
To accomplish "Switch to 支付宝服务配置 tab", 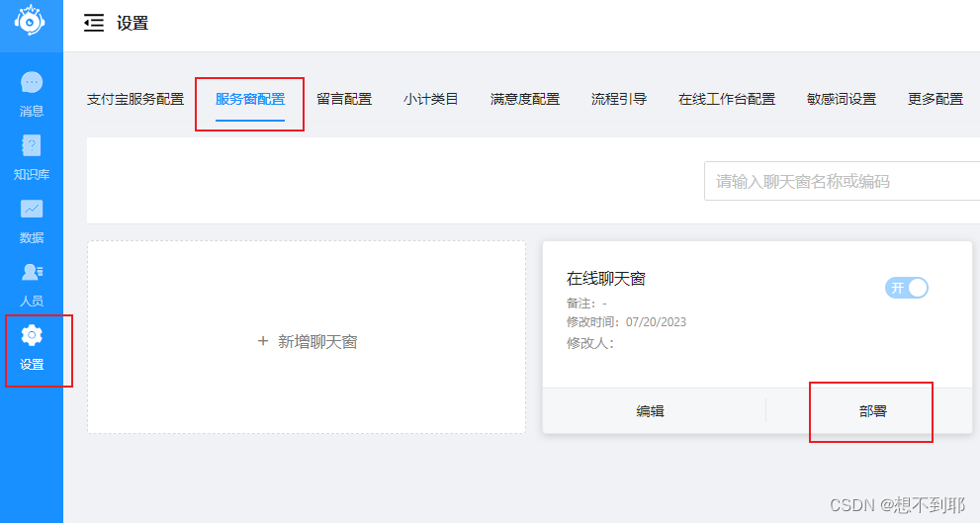I will coord(135,99).
